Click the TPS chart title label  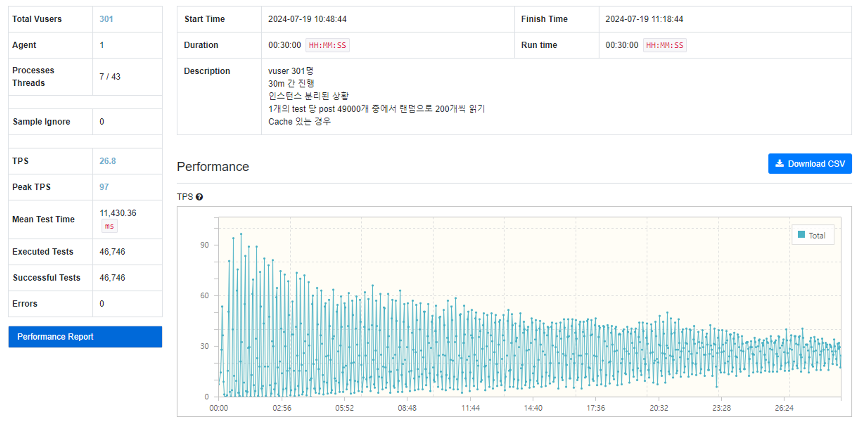coord(185,197)
